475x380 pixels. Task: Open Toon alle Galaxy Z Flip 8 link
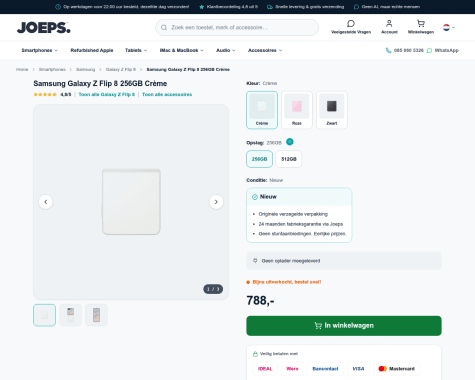[107, 94]
